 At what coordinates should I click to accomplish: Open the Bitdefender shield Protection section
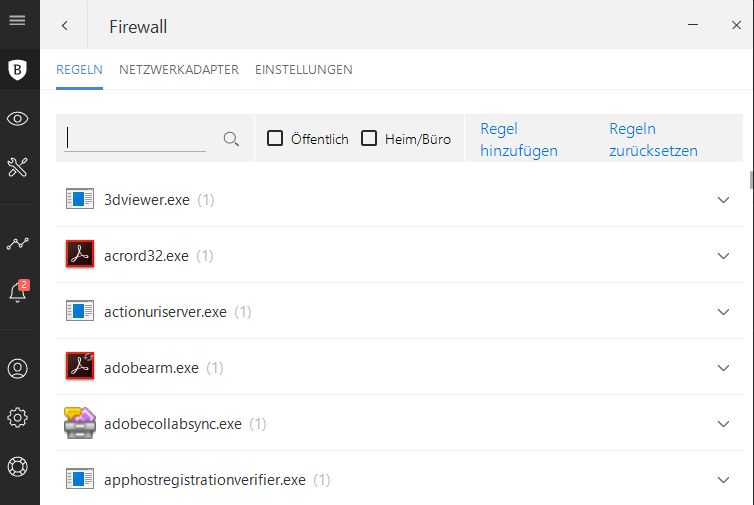point(17,70)
